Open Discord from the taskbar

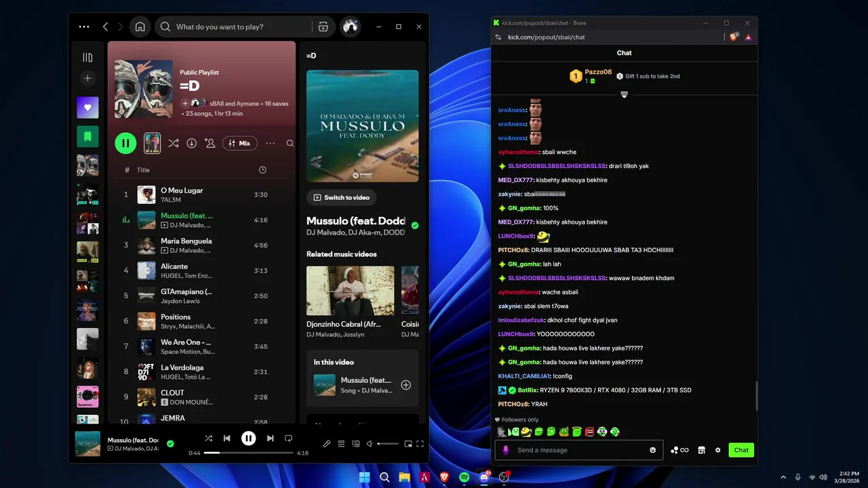[x=484, y=477]
